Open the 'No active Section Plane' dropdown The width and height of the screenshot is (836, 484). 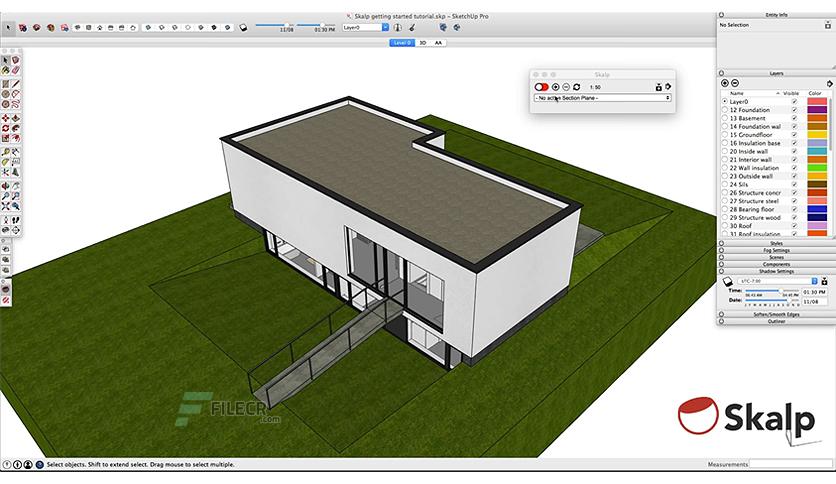click(602, 98)
